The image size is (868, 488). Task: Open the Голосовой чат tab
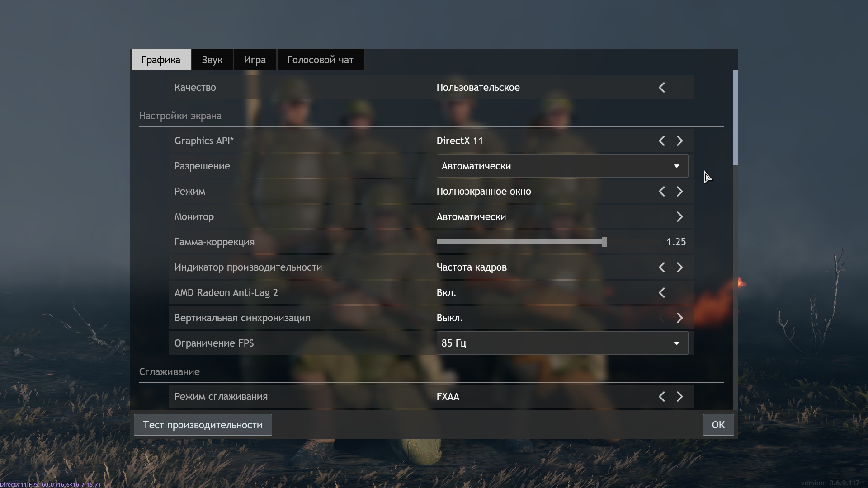click(x=320, y=60)
